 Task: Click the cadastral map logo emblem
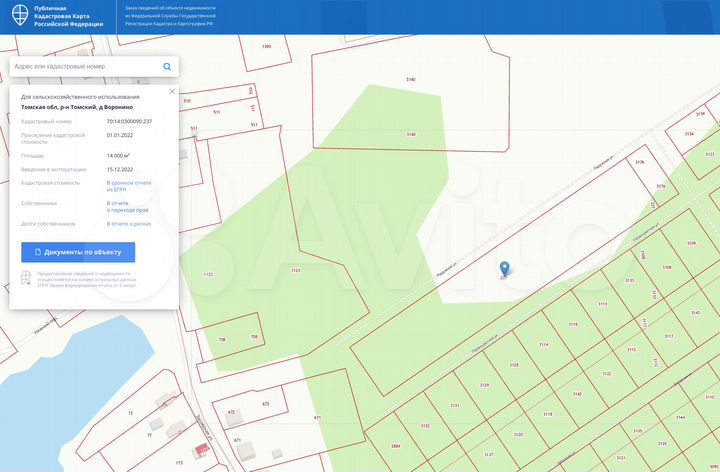coord(21,16)
